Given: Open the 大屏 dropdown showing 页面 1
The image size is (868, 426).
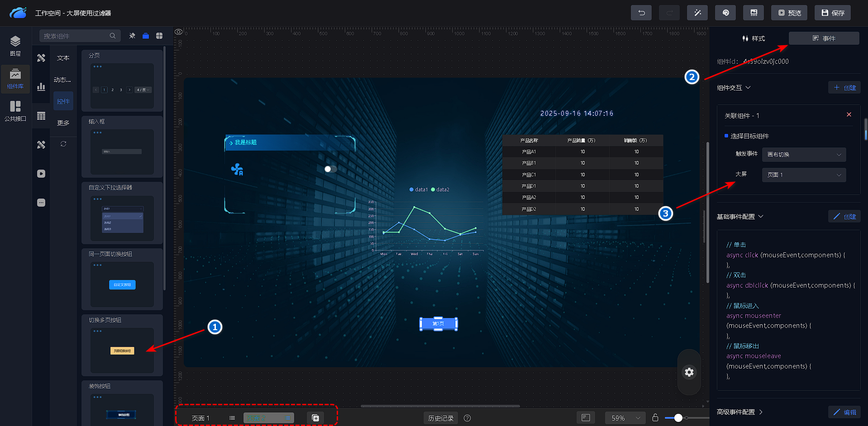Looking at the screenshot, I should pos(804,175).
